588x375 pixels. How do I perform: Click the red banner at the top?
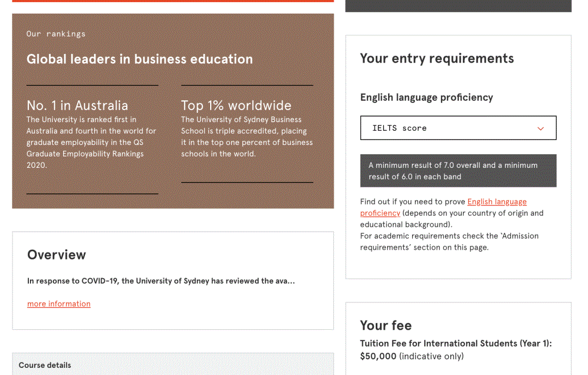(173, 2)
